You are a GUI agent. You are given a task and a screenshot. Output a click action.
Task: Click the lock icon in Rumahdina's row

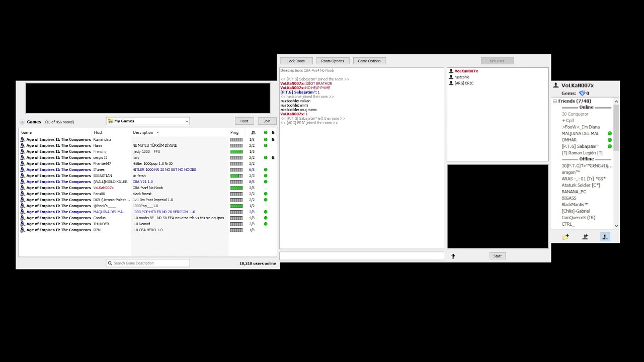pyautogui.click(x=273, y=139)
